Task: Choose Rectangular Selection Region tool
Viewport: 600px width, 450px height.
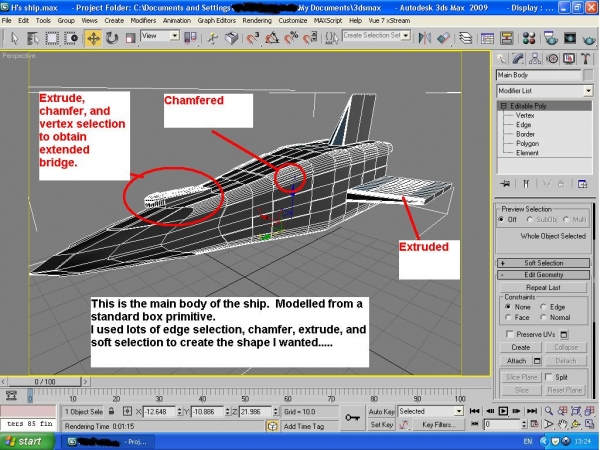Action: coord(52,38)
